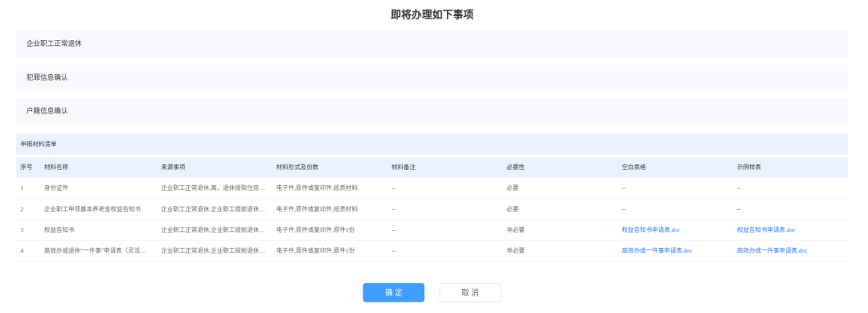Image resolution: width=868 pixels, height=313 pixels.
Task: Click the 序号 column header
Action: (x=26, y=167)
